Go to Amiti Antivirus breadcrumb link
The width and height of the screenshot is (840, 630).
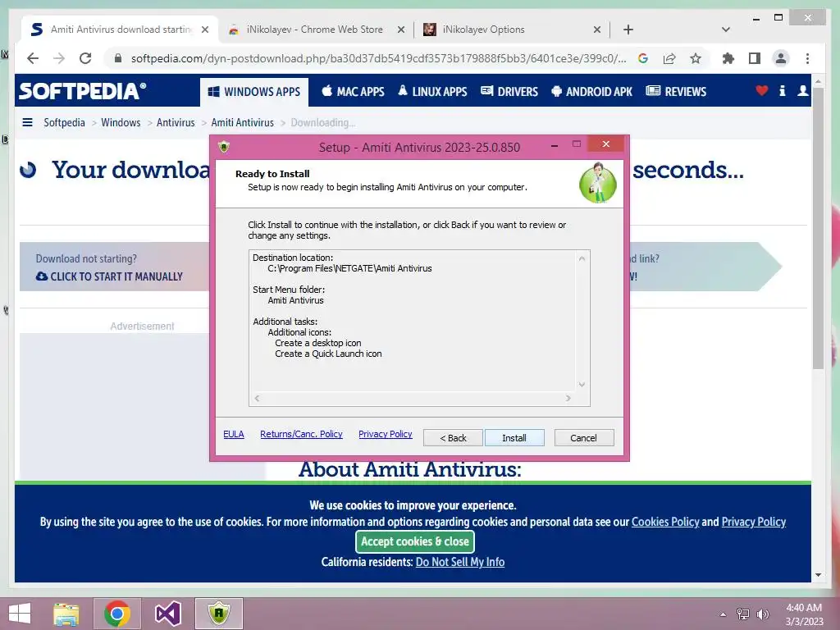(x=242, y=123)
